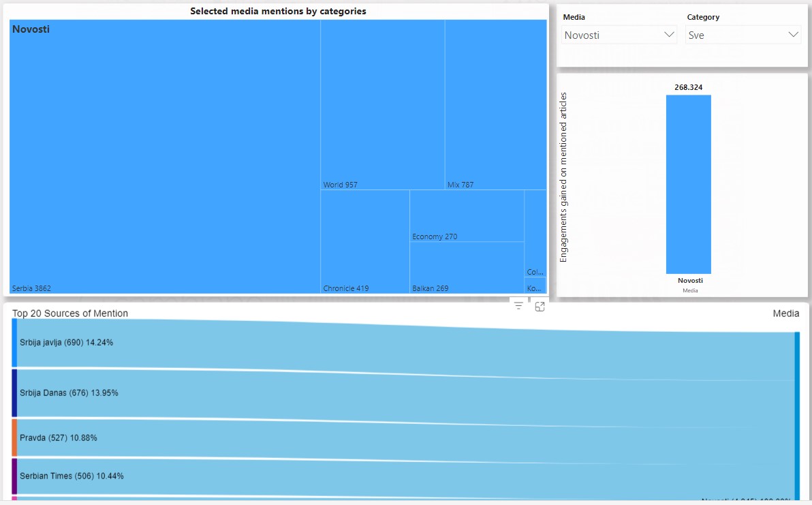Select the Serbia 3862 treemap tile

click(165, 157)
